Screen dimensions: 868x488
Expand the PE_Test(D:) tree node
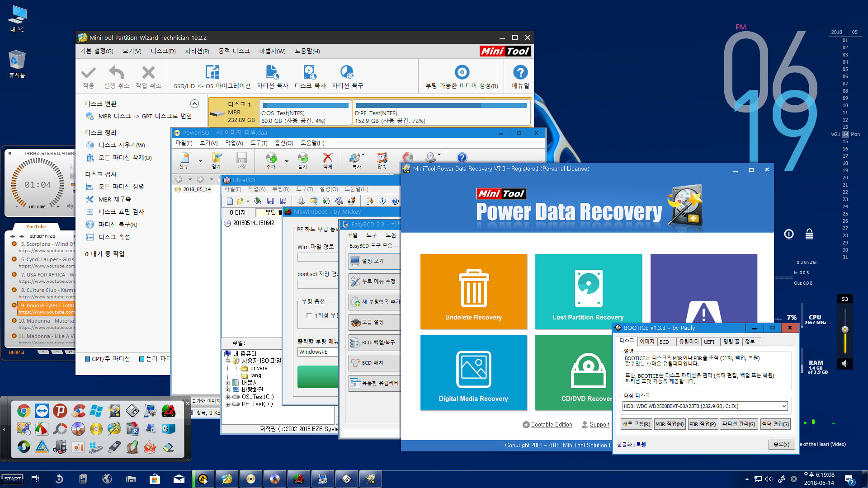228,404
